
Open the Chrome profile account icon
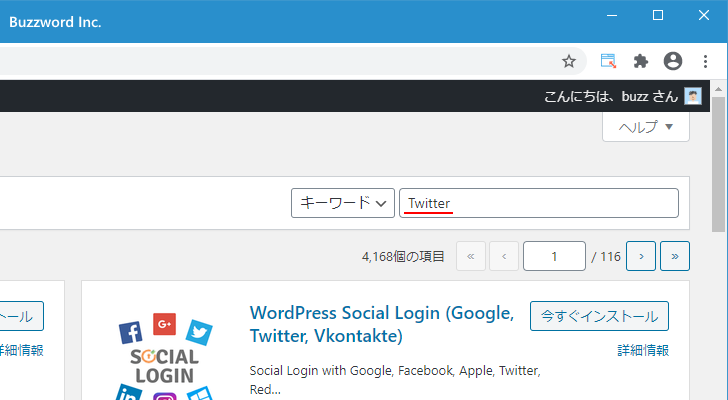[x=673, y=61]
